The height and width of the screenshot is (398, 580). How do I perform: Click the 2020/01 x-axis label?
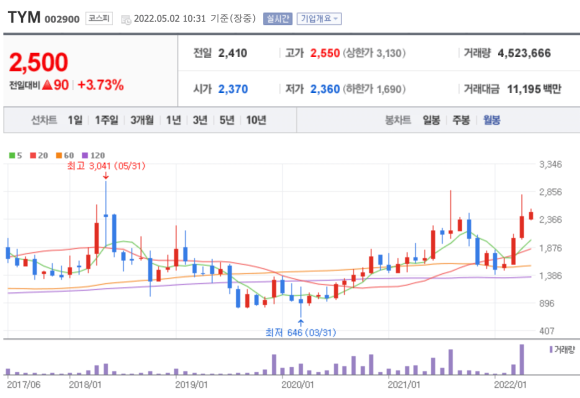pyautogui.click(x=297, y=385)
